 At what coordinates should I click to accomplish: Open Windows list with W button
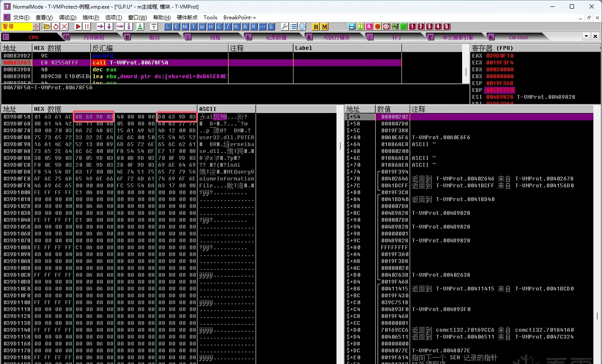pos(202,27)
